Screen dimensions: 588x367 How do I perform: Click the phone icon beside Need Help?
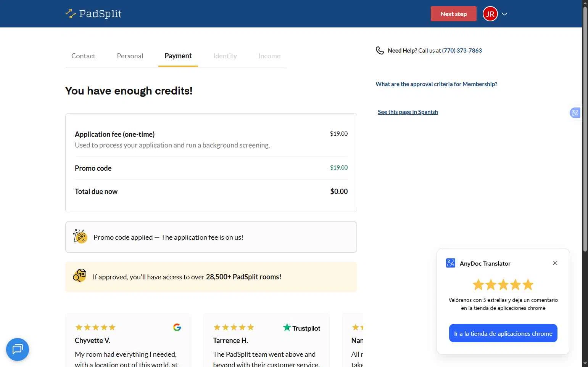tap(380, 50)
